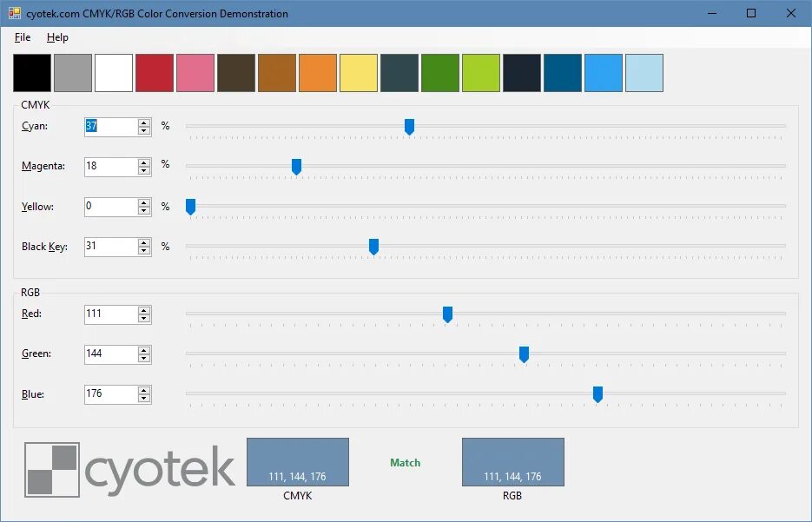Click the application icon in title bar
Image resolution: width=812 pixels, height=522 pixels.
[x=15, y=14]
